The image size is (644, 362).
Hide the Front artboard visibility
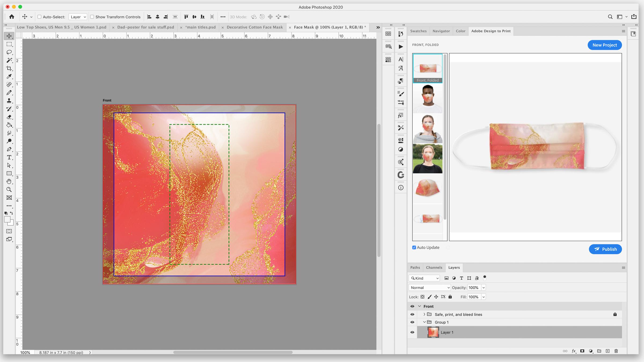click(x=412, y=306)
